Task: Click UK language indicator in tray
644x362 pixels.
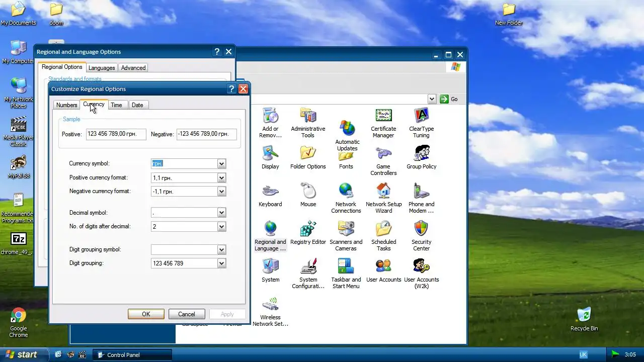Action: click(x=583, y=354)
